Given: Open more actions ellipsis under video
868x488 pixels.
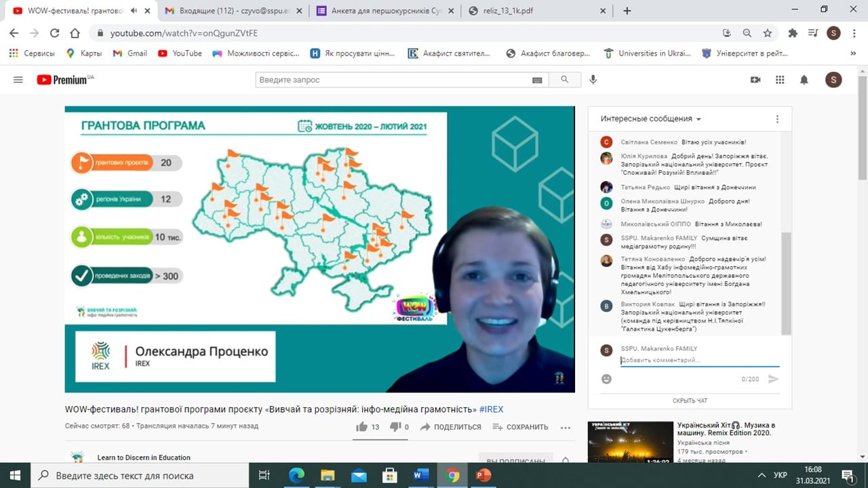Looking at the screenshot, I should (x=566, y=427).
